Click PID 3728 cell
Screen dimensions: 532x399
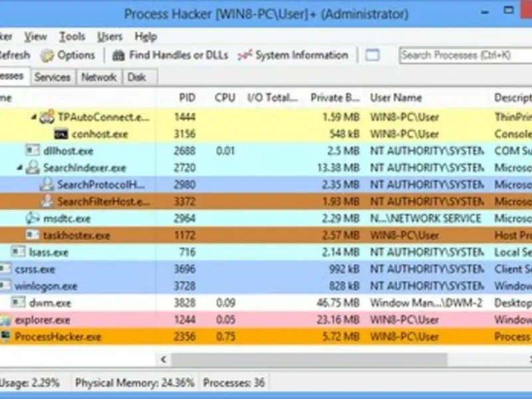[185, 286]
